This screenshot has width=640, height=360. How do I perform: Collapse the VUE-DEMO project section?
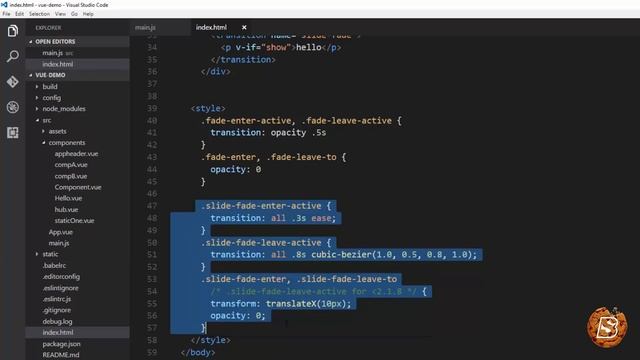coord(78,75)
